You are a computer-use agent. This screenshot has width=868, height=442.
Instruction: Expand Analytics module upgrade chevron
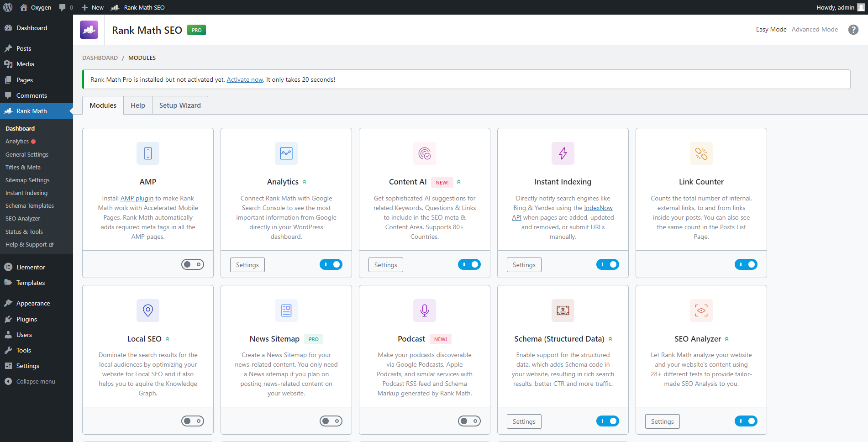tap(305, 182)
